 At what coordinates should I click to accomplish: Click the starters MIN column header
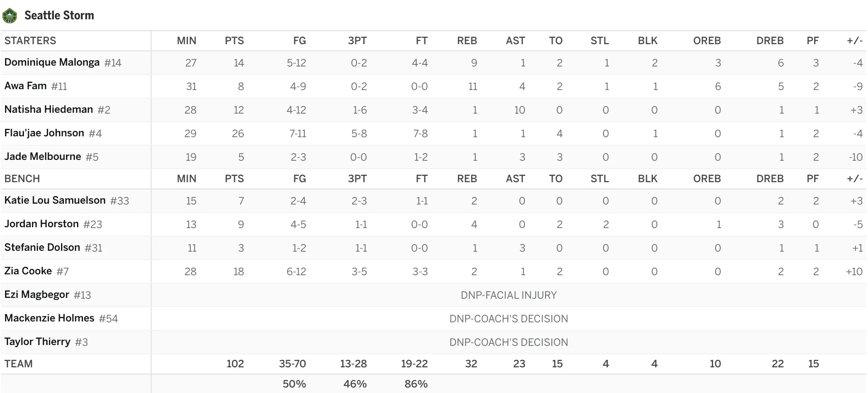(186, 41)
